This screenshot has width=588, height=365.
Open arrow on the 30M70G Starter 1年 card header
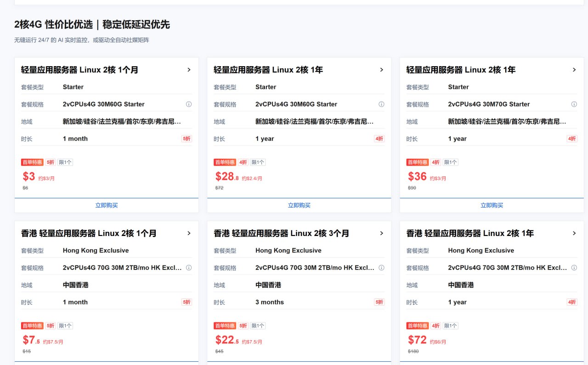coord(574,70)
